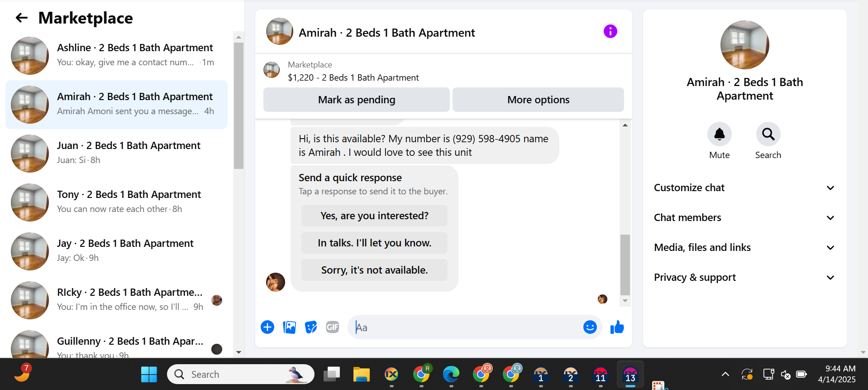Choose a sticker icon
This screenshot has width=868, height=390.
tap(311, 327)
